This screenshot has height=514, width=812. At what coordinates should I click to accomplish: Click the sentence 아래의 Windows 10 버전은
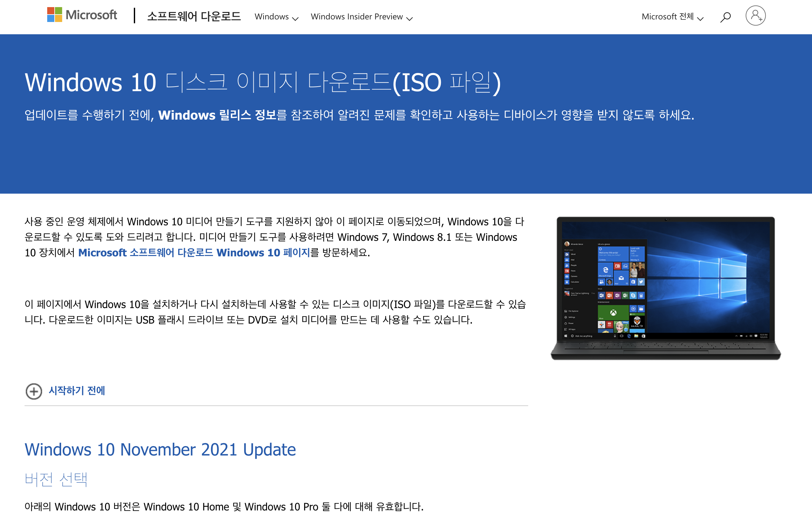click(x=224, y=506)
